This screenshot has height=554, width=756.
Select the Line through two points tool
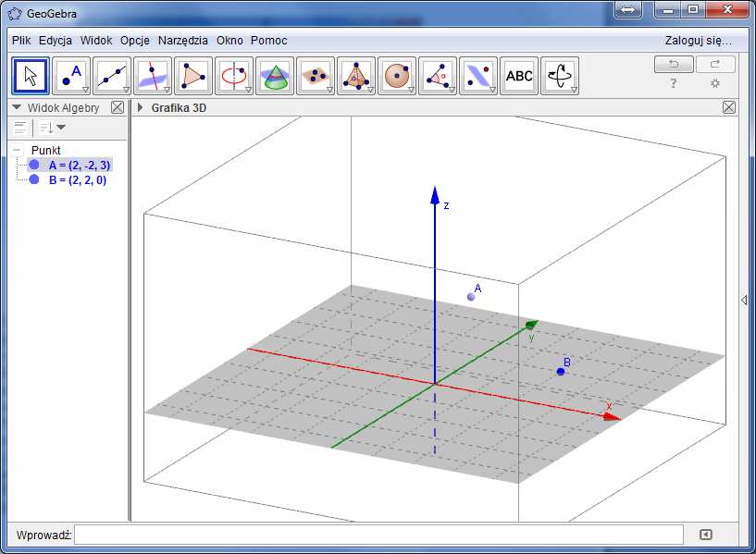click(112, 76)
